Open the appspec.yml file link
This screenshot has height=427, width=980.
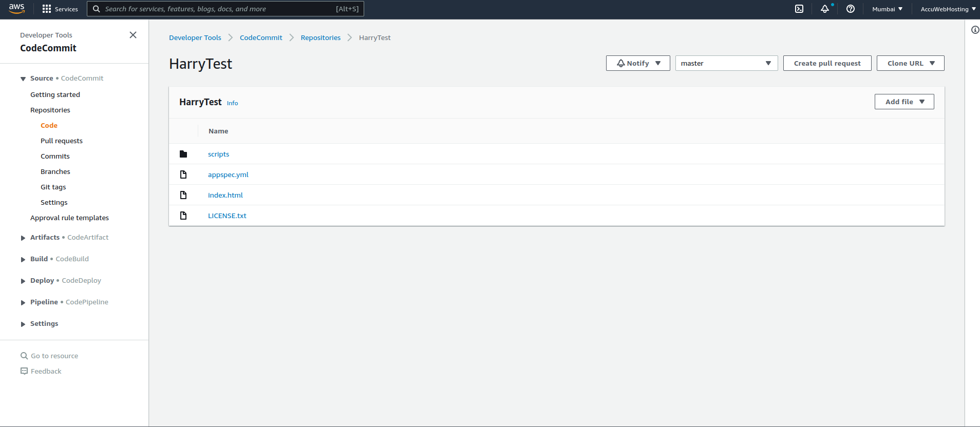point(228,174)
